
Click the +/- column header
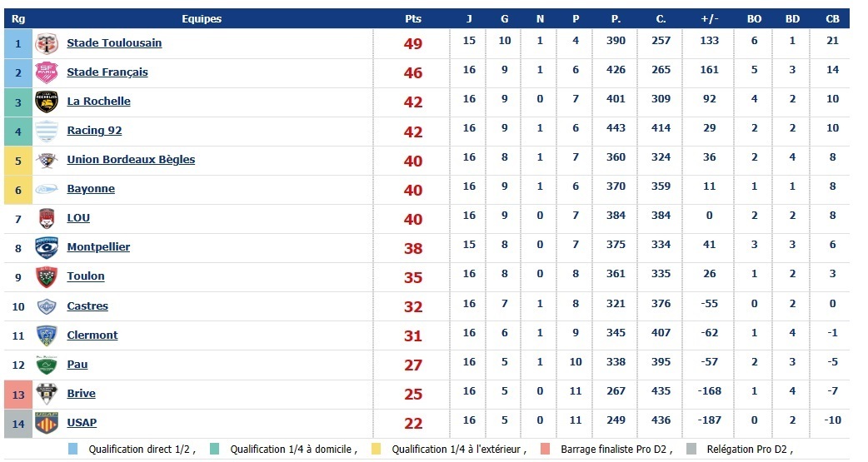710,18
